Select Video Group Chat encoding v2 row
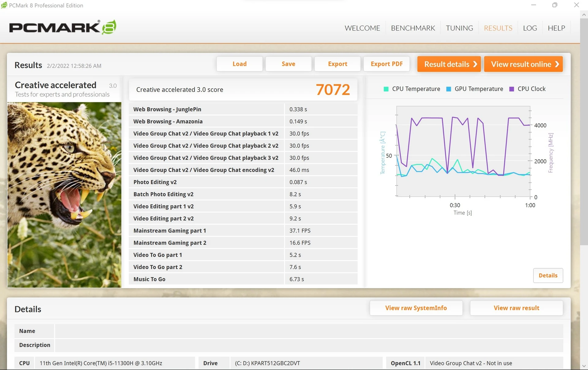 point(243,170)
